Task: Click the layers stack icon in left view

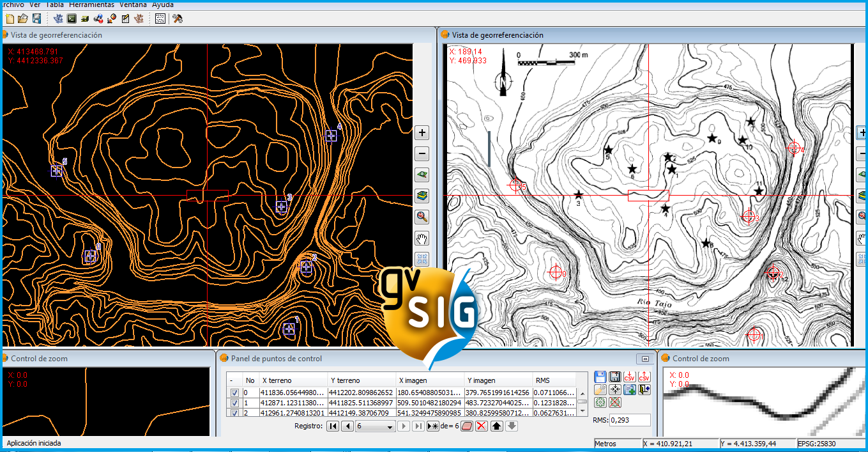Action: [422, 196]
